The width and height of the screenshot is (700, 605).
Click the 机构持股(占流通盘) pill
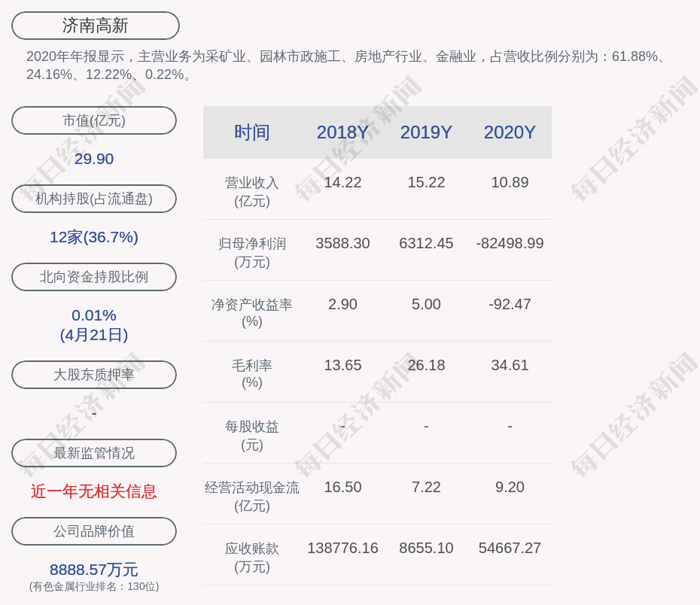94,199
